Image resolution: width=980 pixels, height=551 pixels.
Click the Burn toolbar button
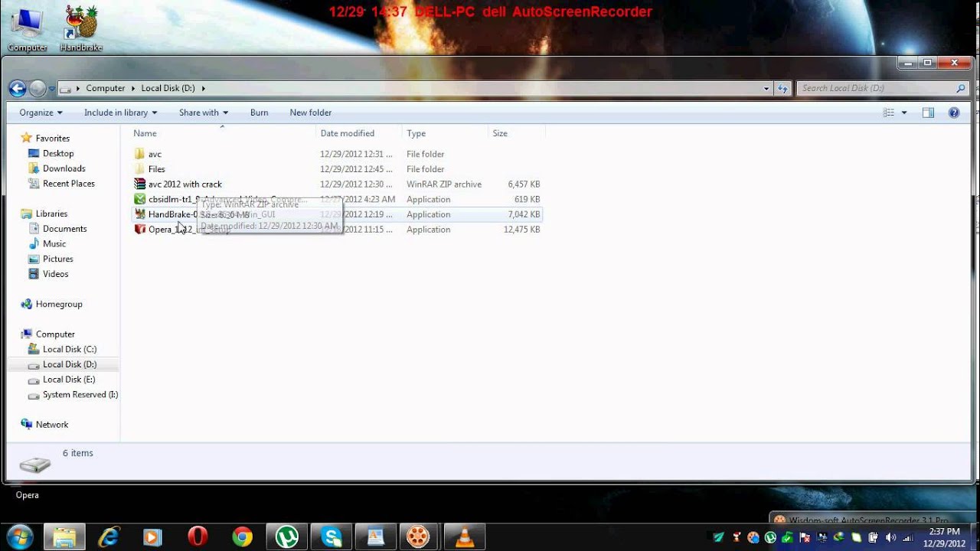tap(259, 112)
